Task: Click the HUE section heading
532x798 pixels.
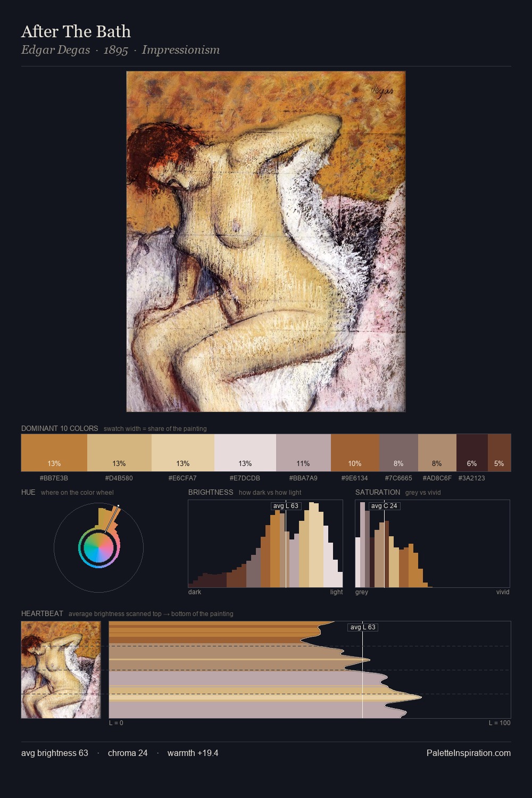Action: 28,492
